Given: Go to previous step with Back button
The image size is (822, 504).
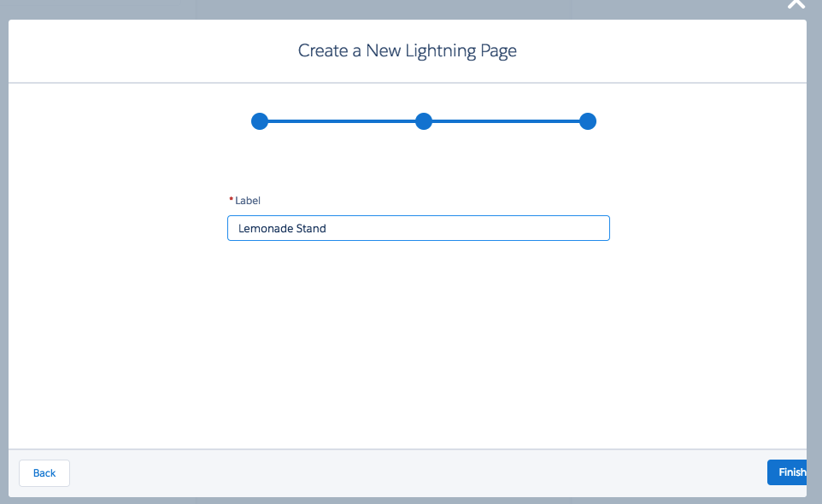Looking at the screenshot, I should [44, 472].
